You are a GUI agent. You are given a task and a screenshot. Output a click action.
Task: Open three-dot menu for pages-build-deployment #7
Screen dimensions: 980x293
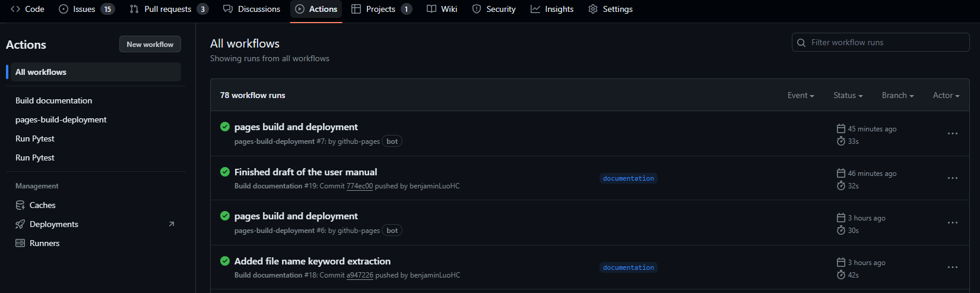coord(952,134)
